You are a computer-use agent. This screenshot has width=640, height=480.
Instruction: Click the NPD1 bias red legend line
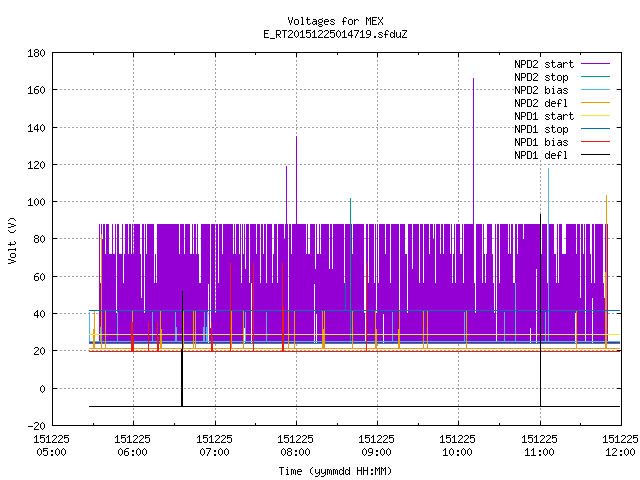pyautogui.click(x=595, y=142)
